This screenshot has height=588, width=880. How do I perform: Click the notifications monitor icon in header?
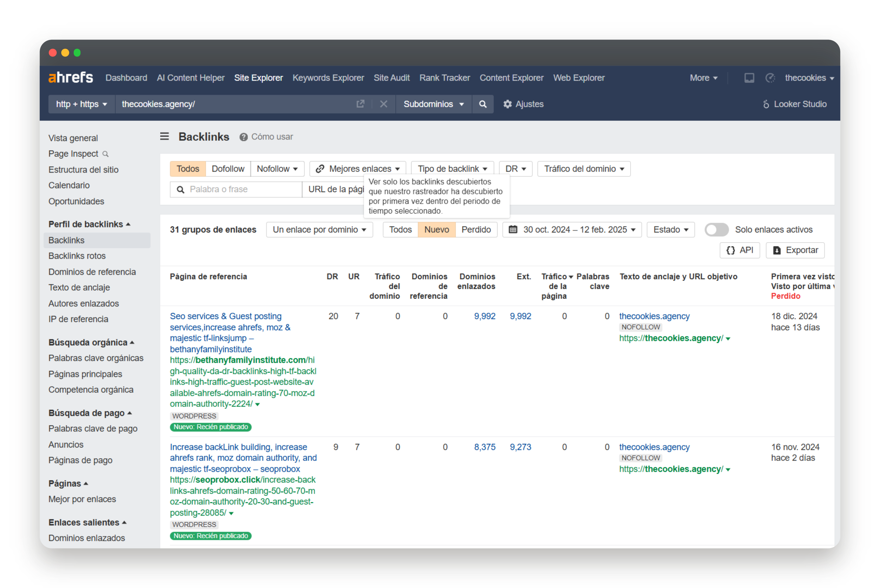tap(749, 78)
